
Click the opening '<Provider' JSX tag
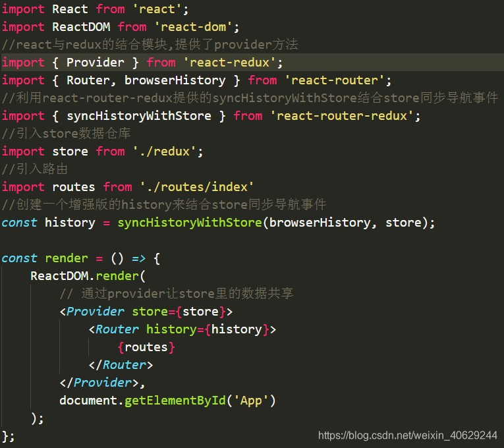coord(92,312)
